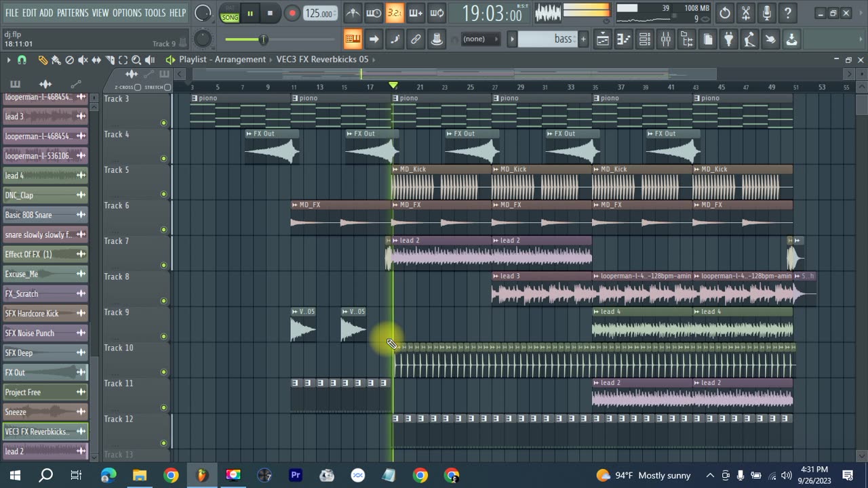Toggle the loop recording icon
Screen dimensions: 868x488
click(x=437, y=13)
